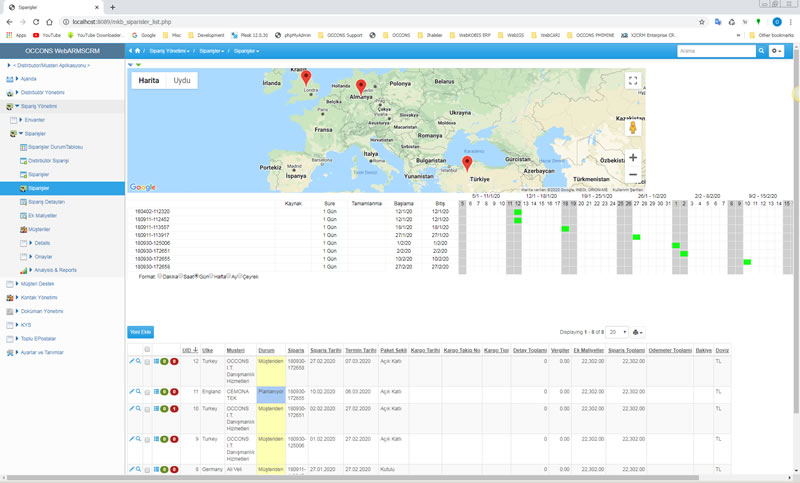Screen dimensions: 800x483
Task: Click the red map marker over Türkiye
Action: (x=467, y=163)
